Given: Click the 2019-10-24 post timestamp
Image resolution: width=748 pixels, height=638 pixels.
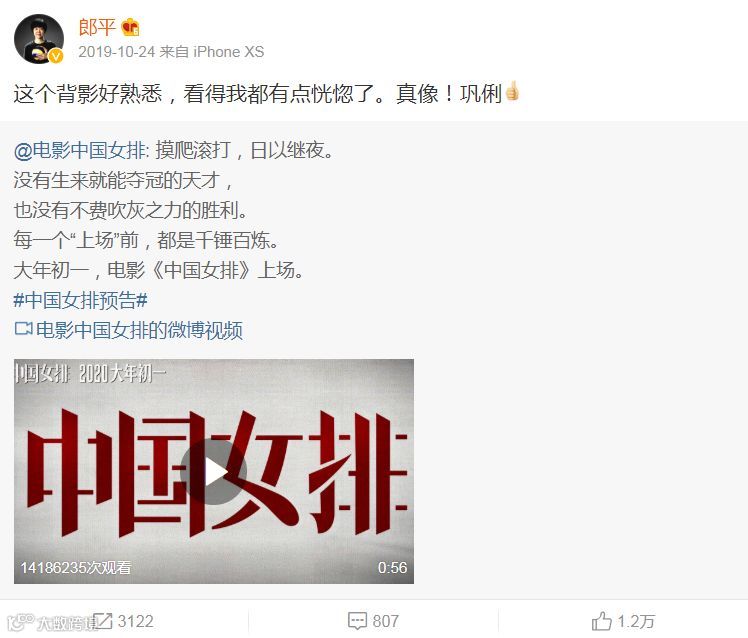Looking at the screenshot, I should 116,52.
